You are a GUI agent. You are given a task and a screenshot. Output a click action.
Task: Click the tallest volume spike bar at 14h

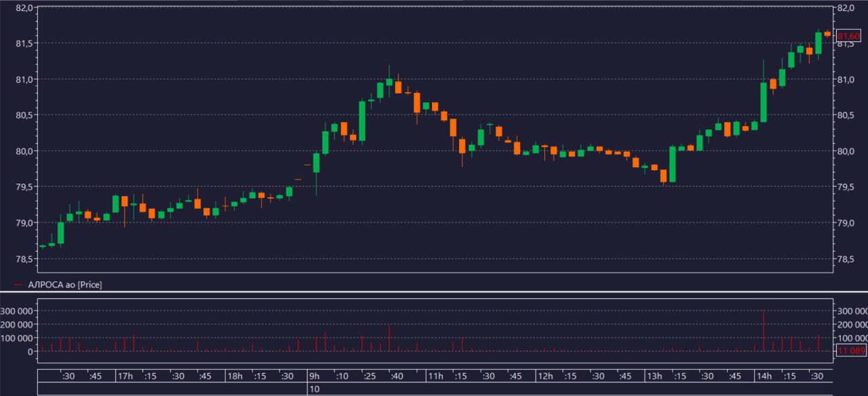point(764,330)
